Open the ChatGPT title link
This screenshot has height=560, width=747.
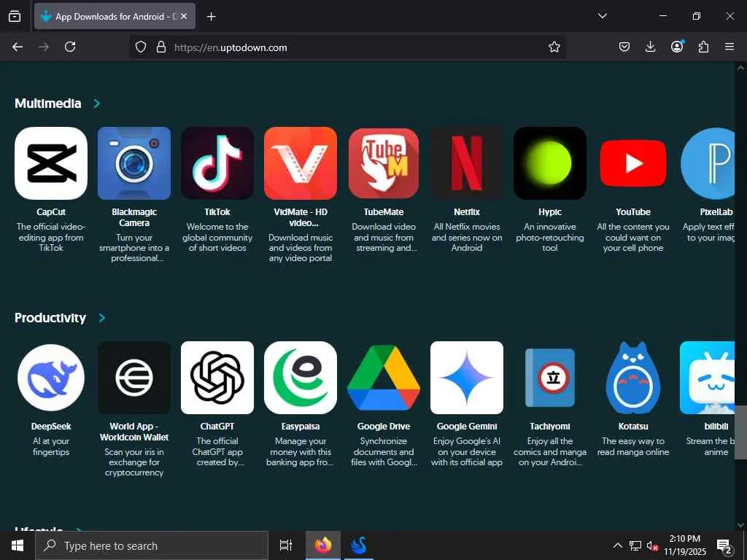click(217, 426)
